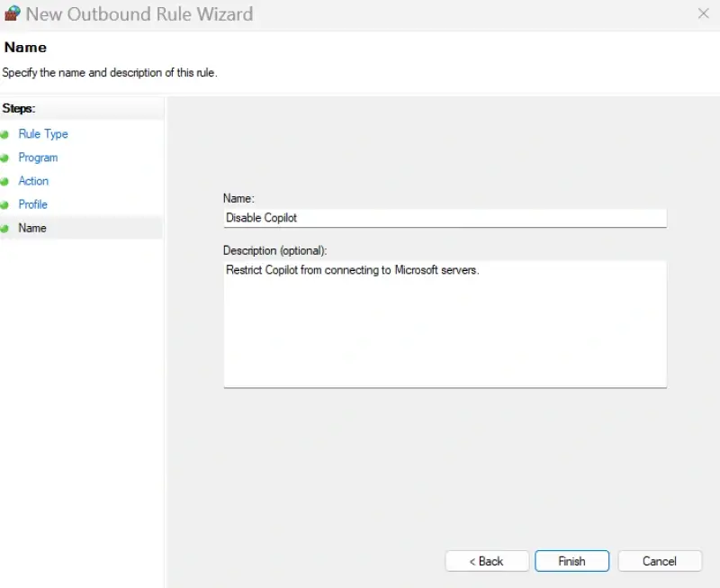Cancel the New Outbound Rule Wizard
The height and width of the screenshot is (588, 720).
click(660, 560)
